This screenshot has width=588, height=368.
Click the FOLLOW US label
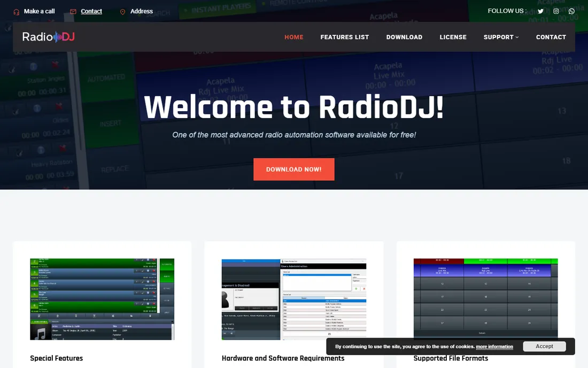[x=507, y=11]
